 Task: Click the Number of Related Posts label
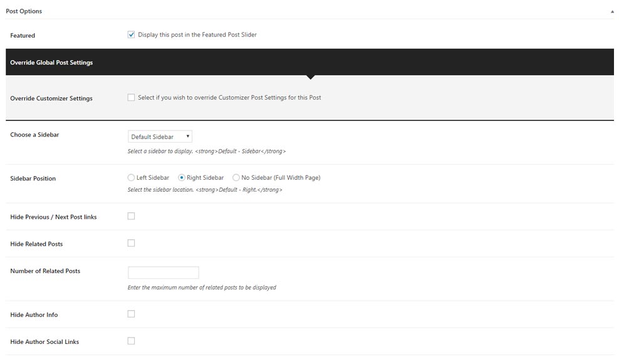[x=45, y=271]
